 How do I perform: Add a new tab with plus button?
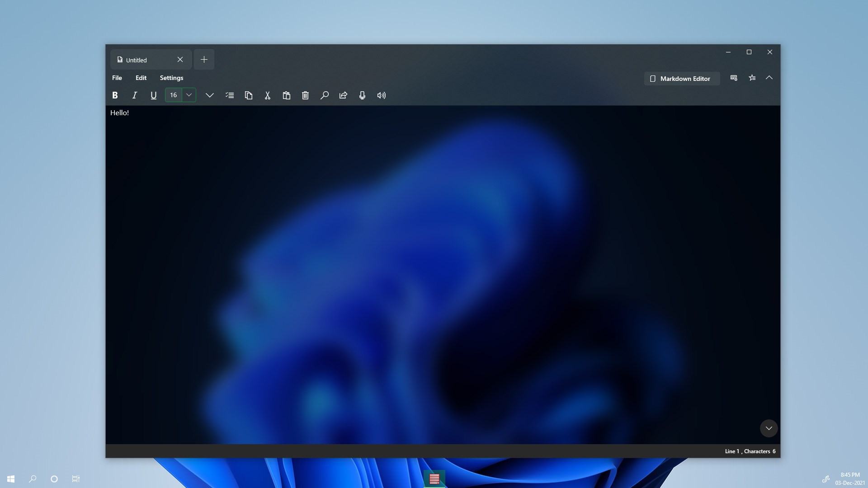(204, 60)
